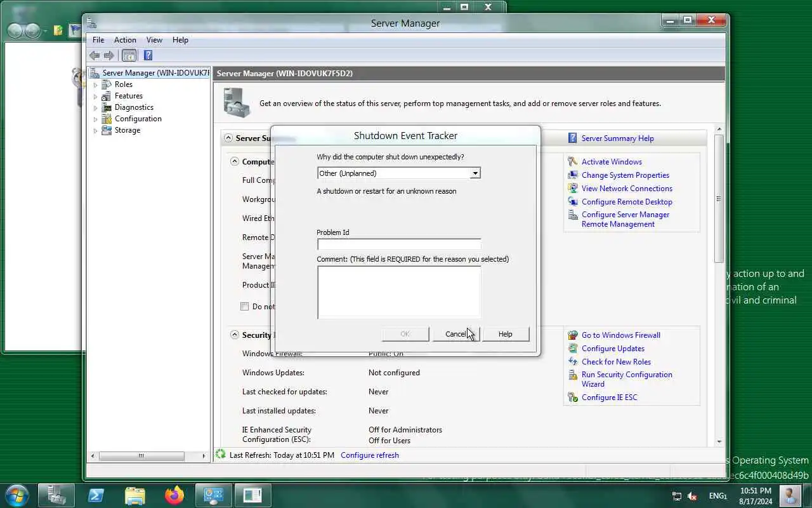
Task: Expand the Diagnostics tree node arrow
Action: click(96, 107)
